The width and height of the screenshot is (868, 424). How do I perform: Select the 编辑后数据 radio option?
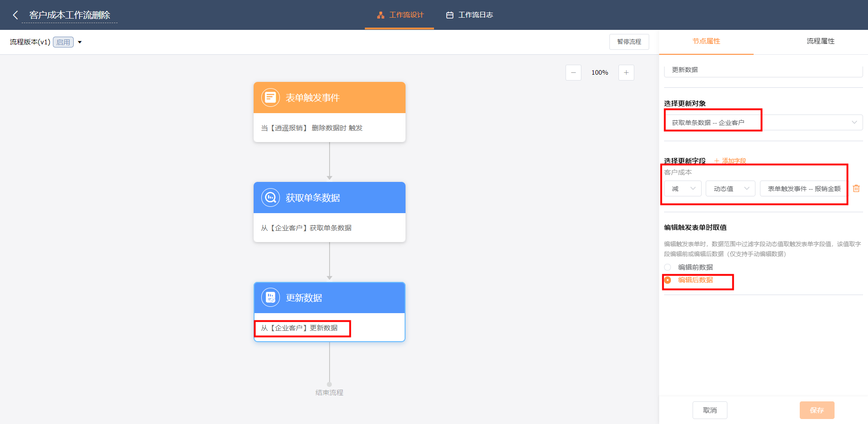click(x=667, y=280)
